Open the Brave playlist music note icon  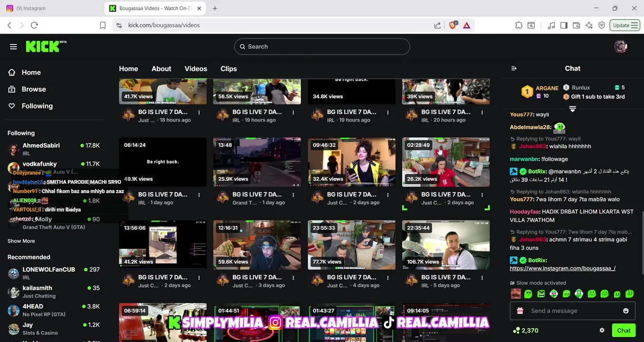[551, 25]
